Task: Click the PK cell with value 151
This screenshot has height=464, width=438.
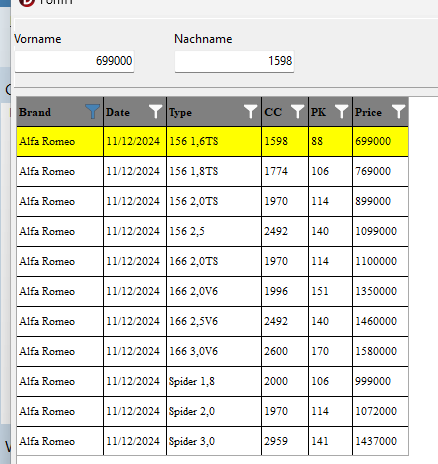Action: point(330,291)
